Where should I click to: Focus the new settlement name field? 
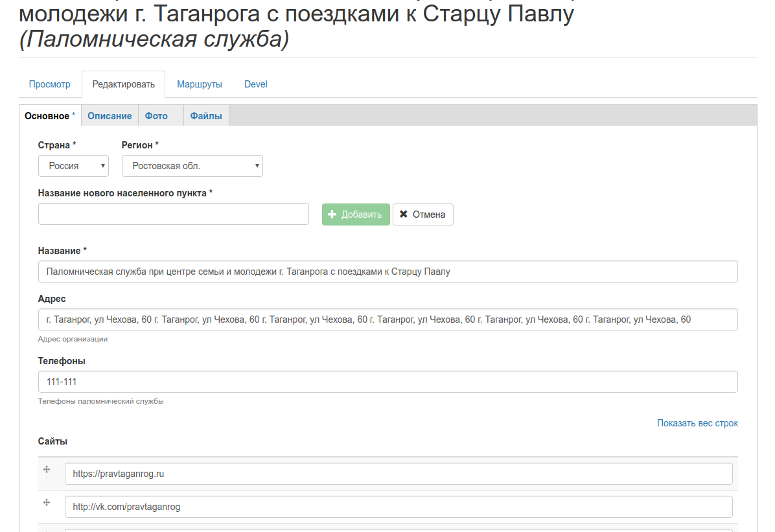coord(174,214)
